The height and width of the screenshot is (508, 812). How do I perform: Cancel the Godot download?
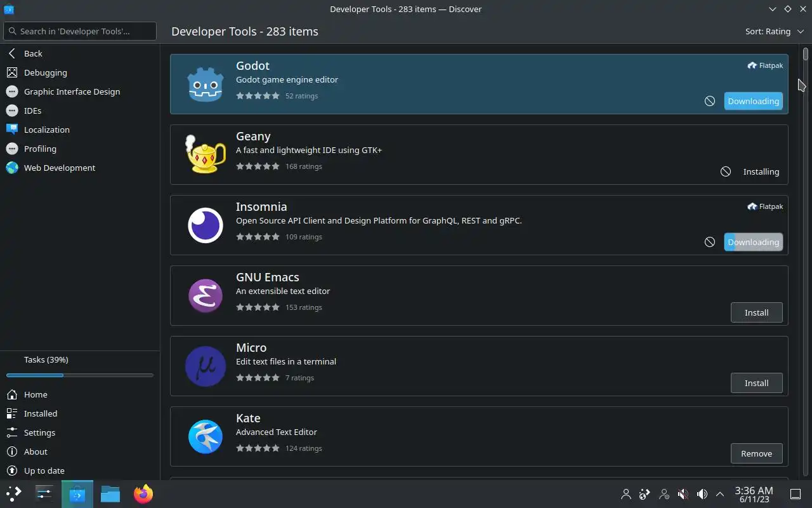click(710, 101)
